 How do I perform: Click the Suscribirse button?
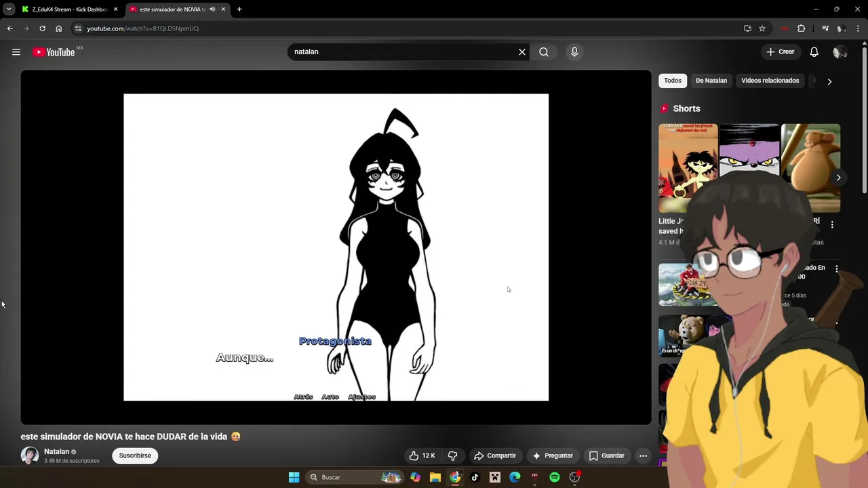coord(135,455)
